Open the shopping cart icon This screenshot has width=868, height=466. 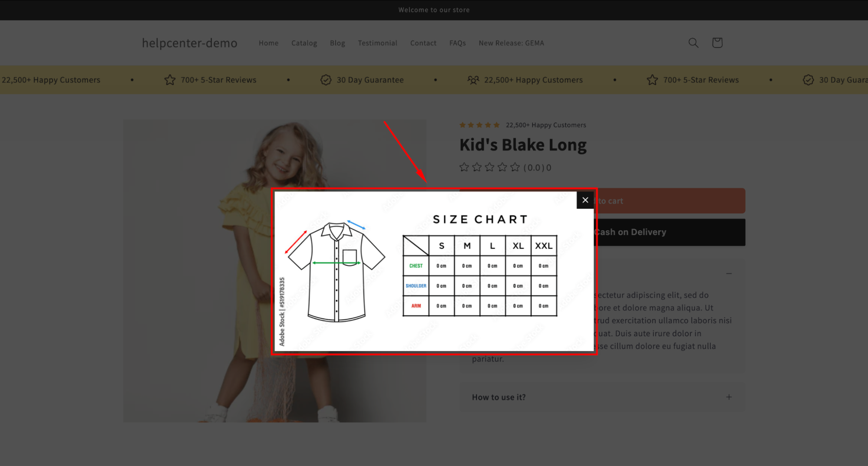[717, 43]
